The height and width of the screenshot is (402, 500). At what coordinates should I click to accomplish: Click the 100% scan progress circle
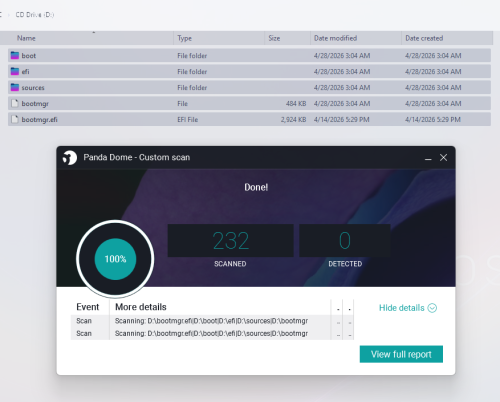click(115, 259)
